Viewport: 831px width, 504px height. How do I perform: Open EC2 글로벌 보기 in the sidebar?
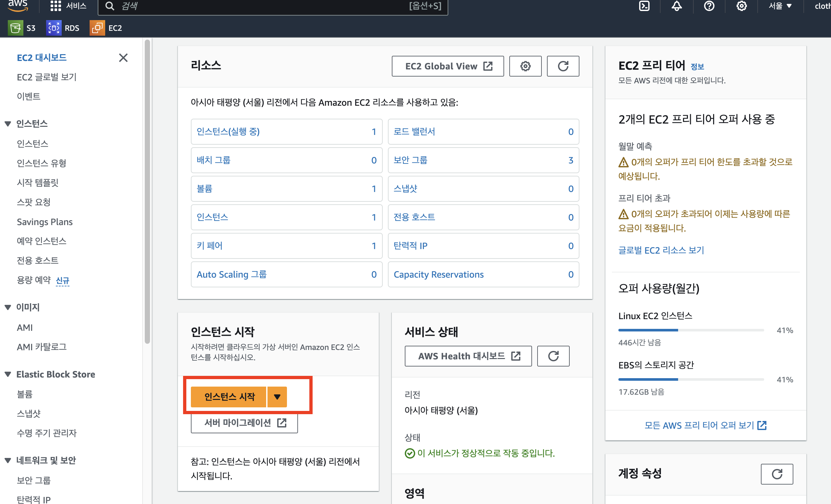pyautogui.click(x=46, y=77)
